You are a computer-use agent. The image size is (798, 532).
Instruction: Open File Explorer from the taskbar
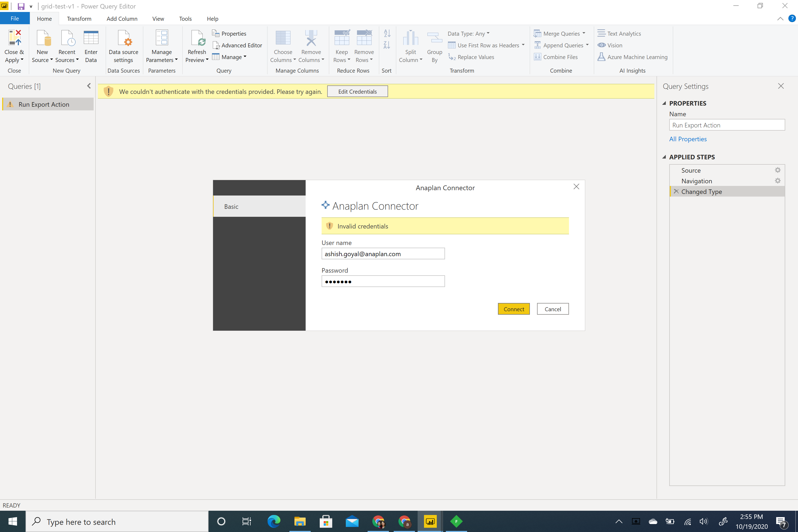tap(300, 521)
